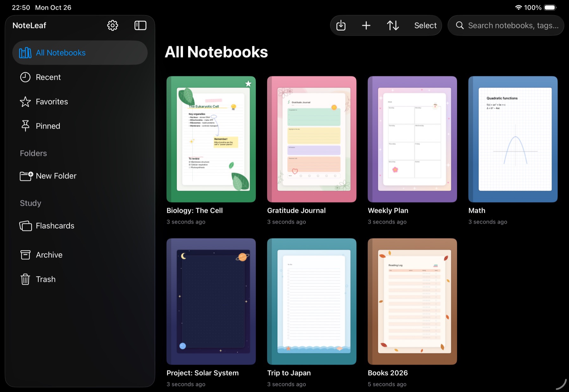Image resolution: width=569 pixels, height=392 pixels.
Task: Open the Gratitude Journal notebook cover
Action: click(312, 139)
